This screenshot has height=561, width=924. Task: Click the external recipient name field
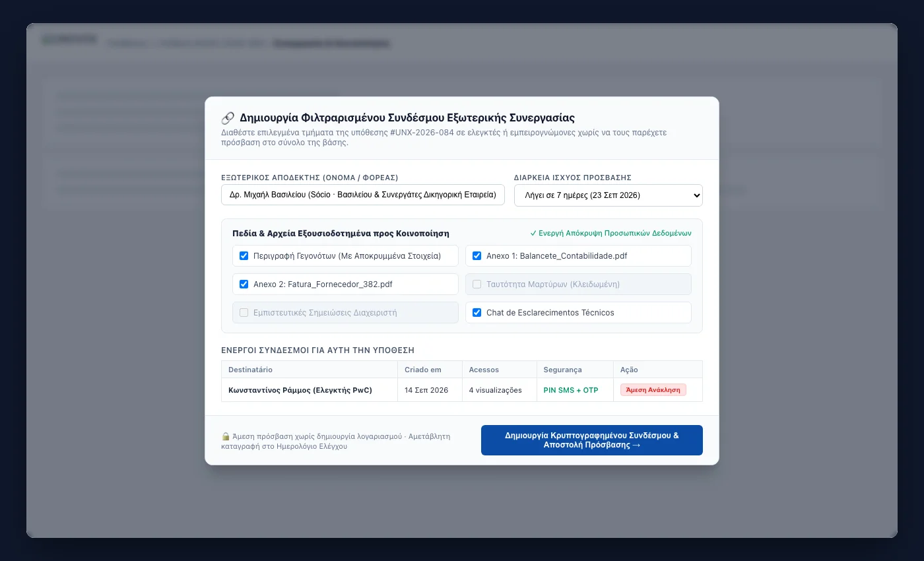click(363, 195)
